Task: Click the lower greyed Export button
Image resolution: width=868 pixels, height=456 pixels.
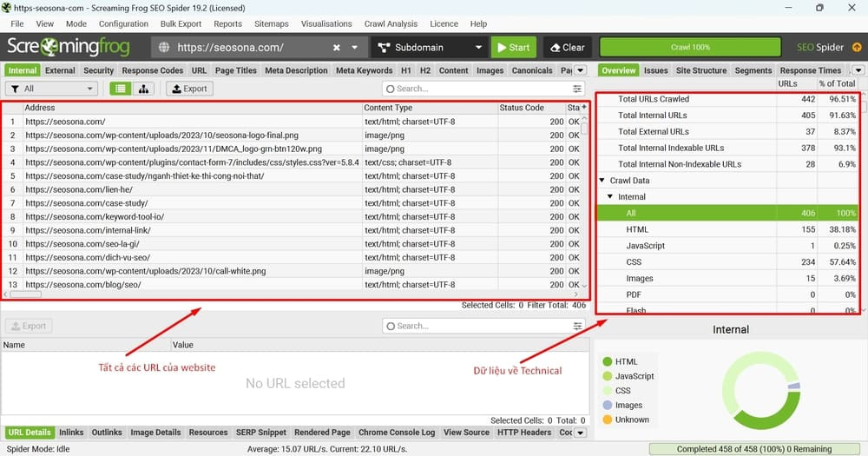Action: click(29, 326)
